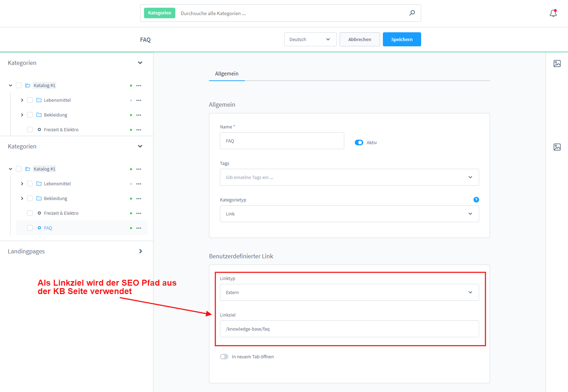The width and height of the screenshot is (568, 392).
Task: Toggle the Aktiv switch
Action: point(359,142)
